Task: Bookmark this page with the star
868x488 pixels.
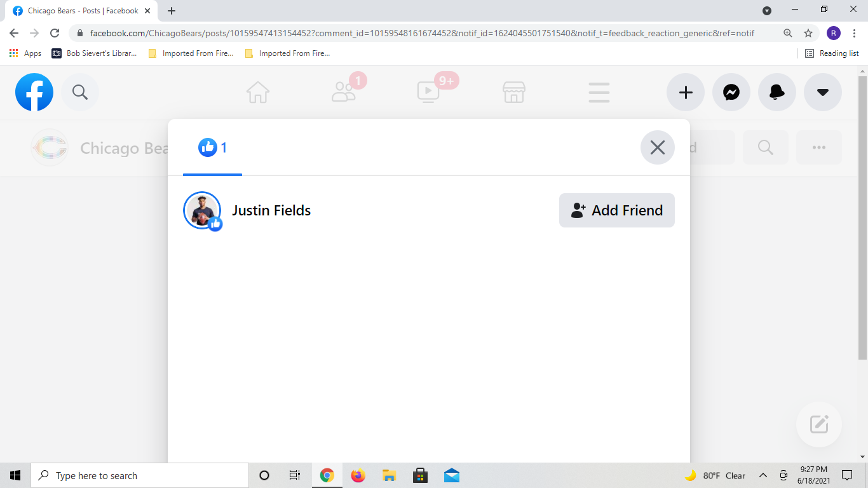Action: (x=808, y=33)
